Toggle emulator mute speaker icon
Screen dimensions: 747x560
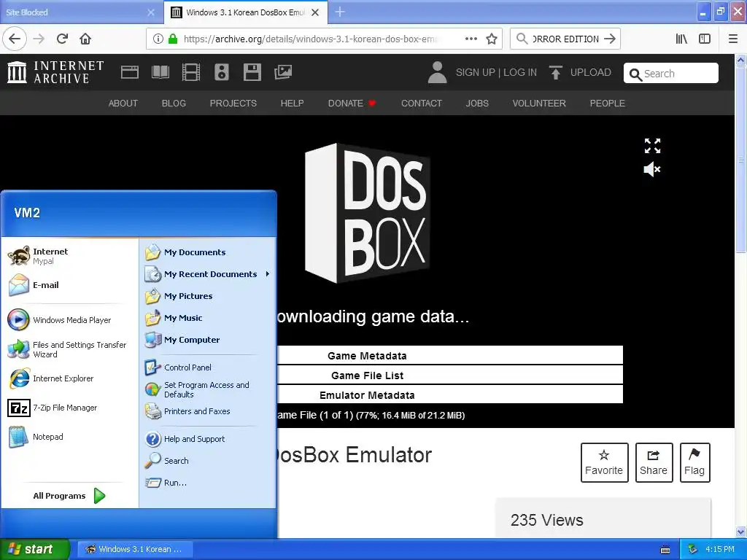point(652,169)
